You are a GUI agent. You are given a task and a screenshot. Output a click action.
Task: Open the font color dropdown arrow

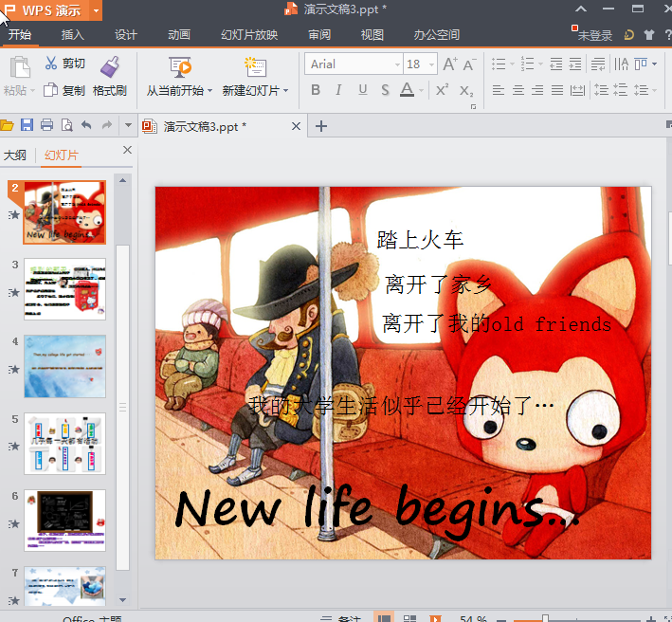421,90
